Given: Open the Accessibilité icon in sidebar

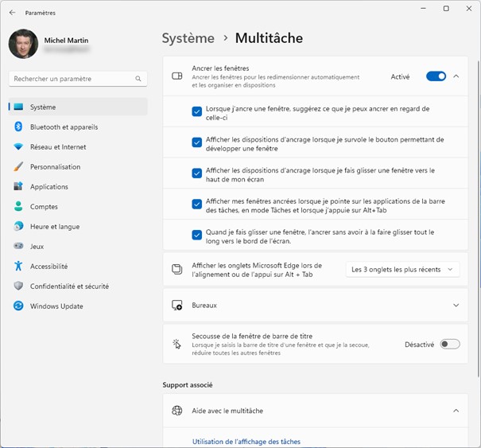Looking at the screenshot, I should pos(18,267).
